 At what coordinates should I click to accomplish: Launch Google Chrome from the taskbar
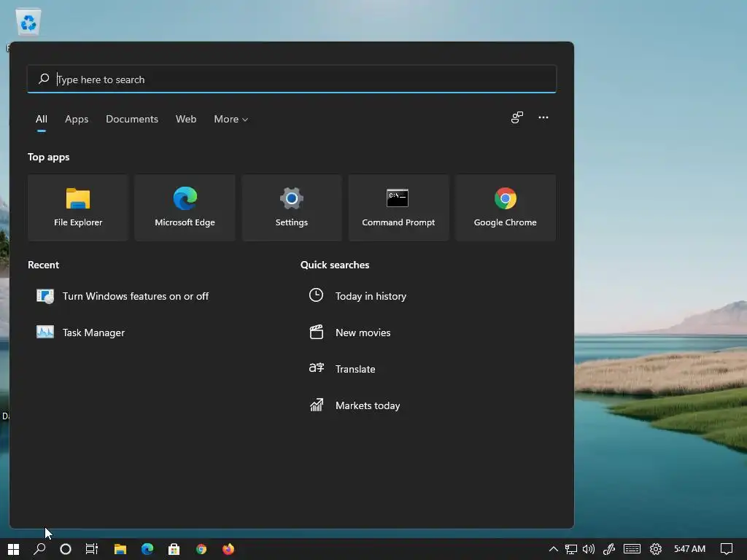pos(201,549)
